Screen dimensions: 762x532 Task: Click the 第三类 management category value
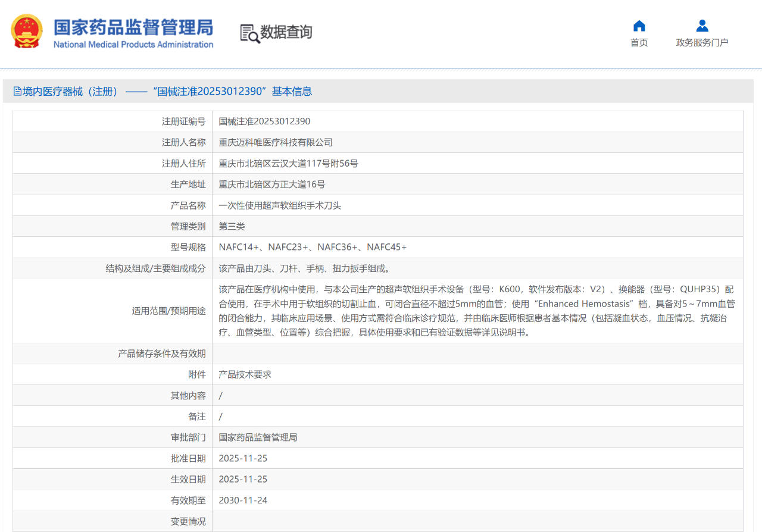tap(232, 226)
